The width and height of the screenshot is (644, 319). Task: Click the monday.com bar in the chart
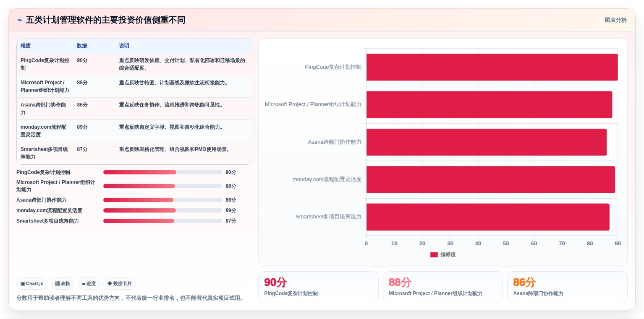tap(490, 179)
